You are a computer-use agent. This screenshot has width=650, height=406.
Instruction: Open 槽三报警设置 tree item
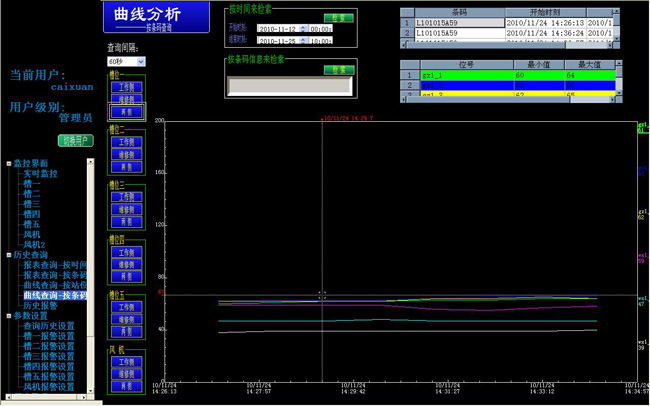pos(49,356)
